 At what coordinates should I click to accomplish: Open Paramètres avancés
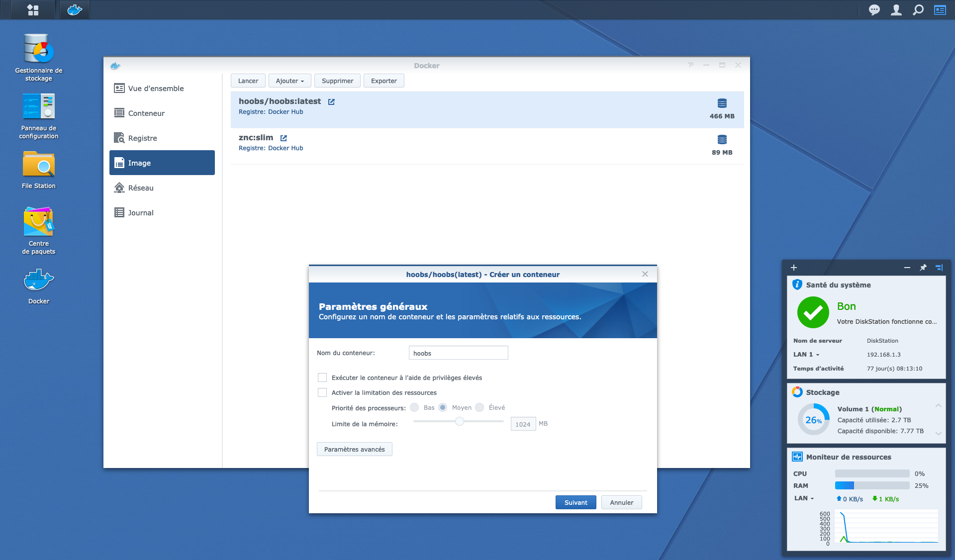[x=355, y=449]
